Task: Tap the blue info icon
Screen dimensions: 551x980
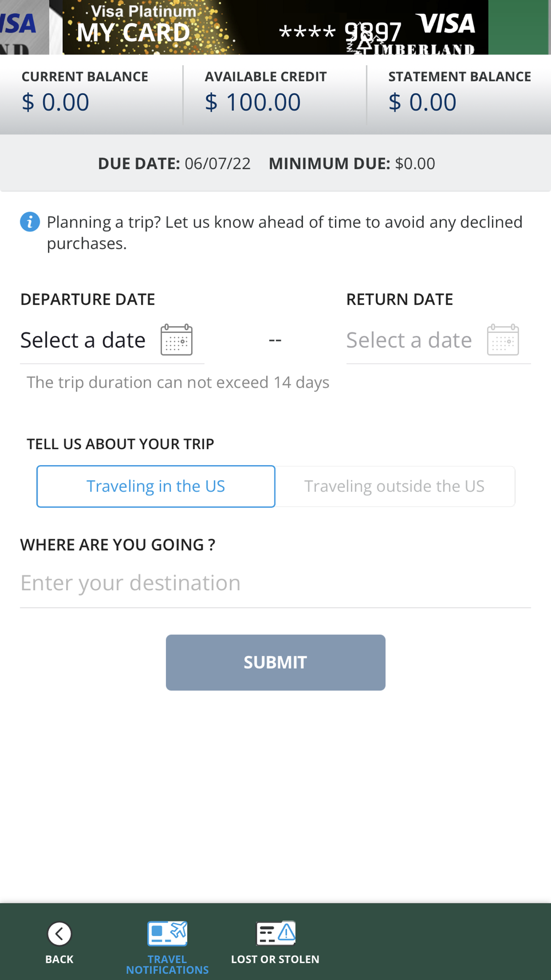Action: coord(30,222)
